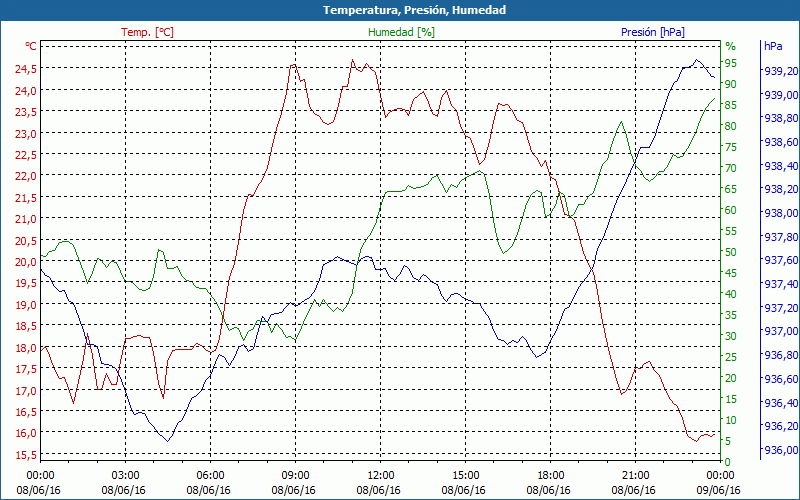
Task: Click the 15:00 time axis label
Action: pos(465,476)
